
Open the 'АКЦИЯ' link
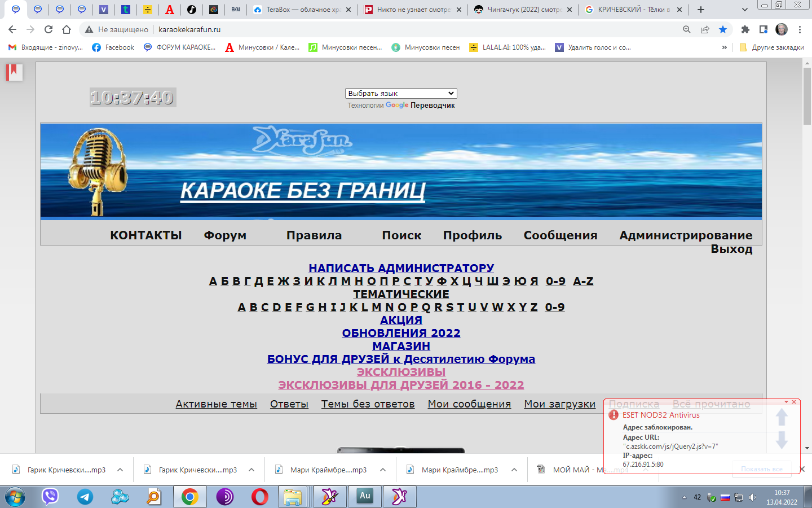[401, 320]
